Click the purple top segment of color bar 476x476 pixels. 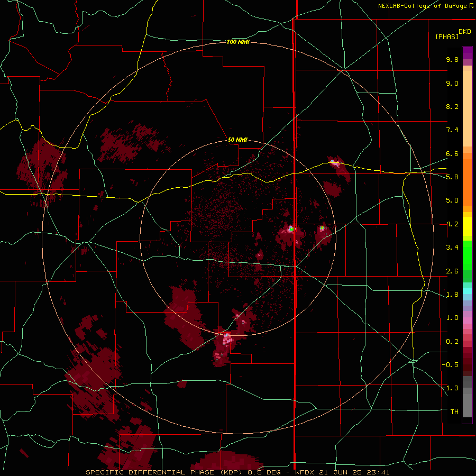point(467,53)
